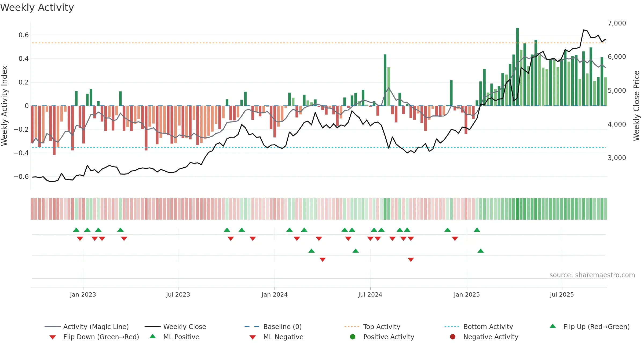Screen dimensions: 644x362
Task: Click the Weekly Activity chart title
Action: point(37,8)
